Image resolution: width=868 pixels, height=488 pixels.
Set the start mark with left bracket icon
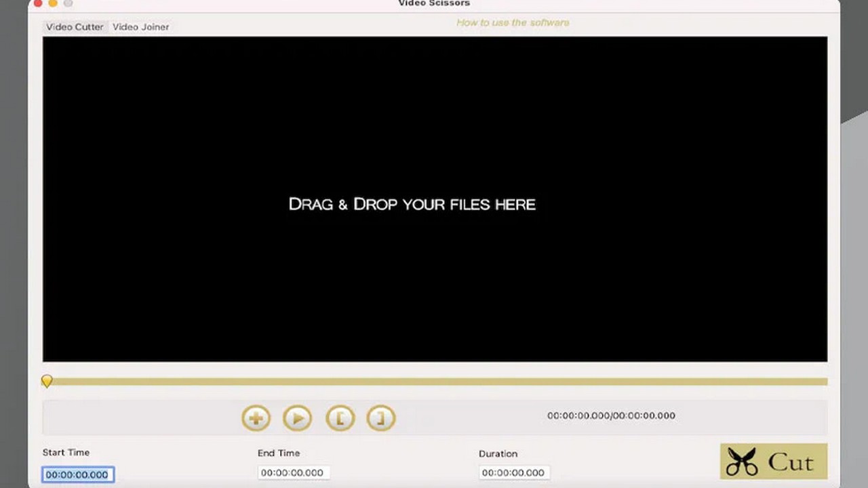point(340,418)
